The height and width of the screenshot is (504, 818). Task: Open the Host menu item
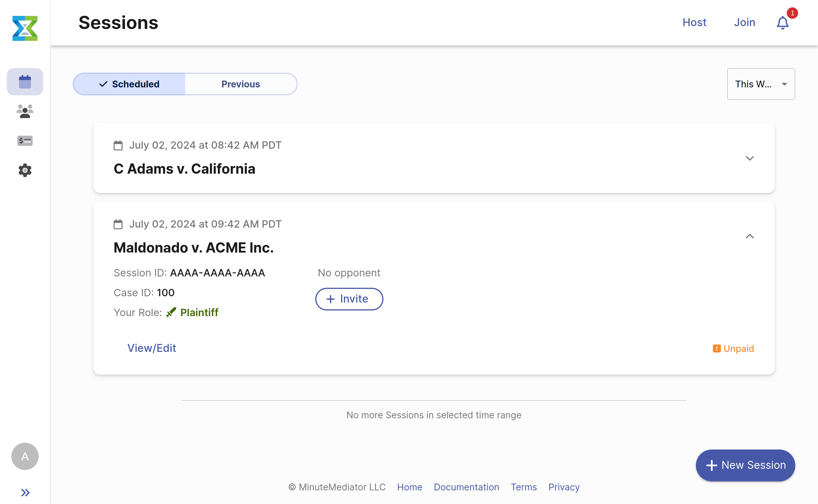694,22
